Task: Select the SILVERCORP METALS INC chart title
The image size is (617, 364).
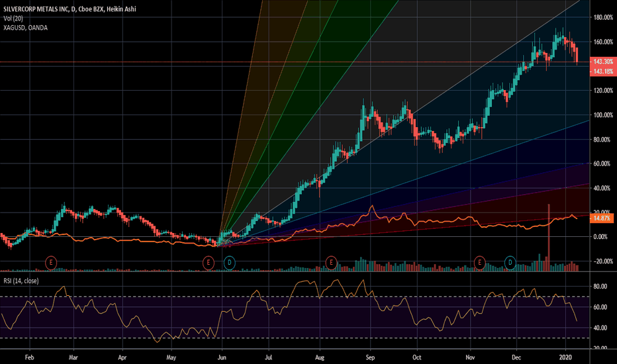Action: tap(70, 9)
